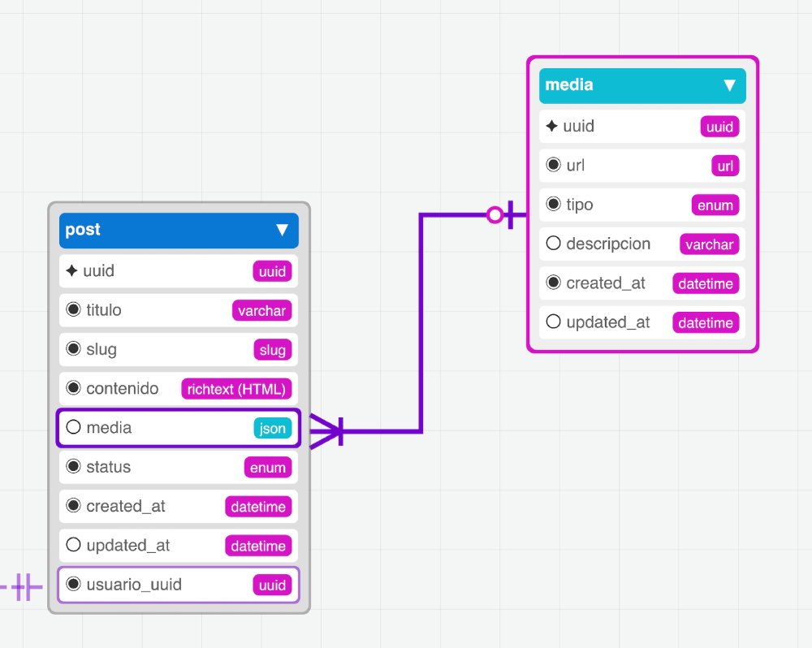
Task: Click the json type badge on media field
Action: coord(272,429)
